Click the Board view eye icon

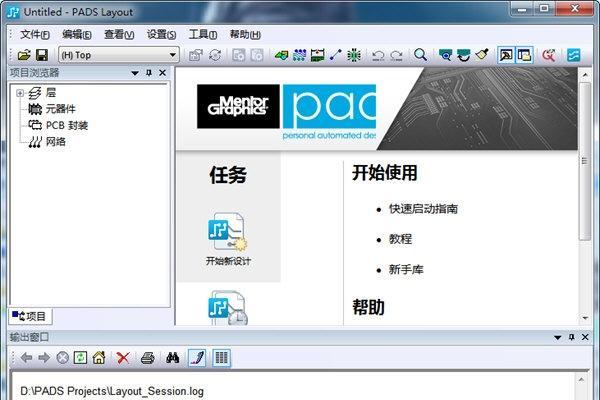[445, 55]
